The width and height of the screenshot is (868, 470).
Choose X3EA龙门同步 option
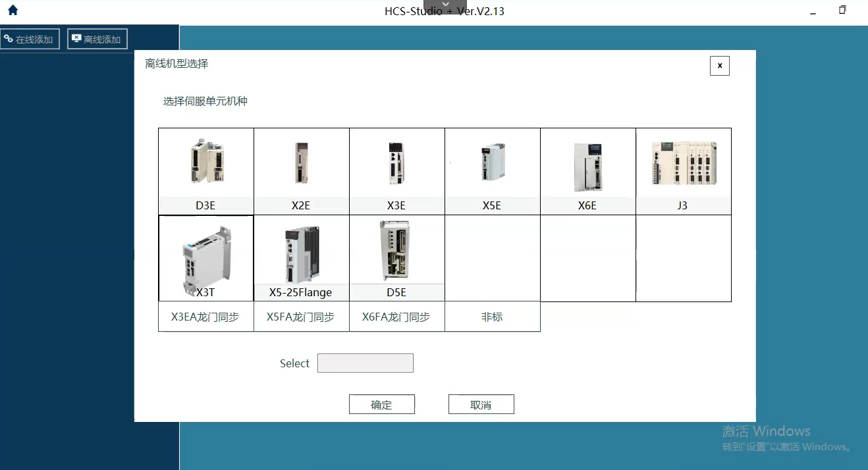tap(206, 317)
